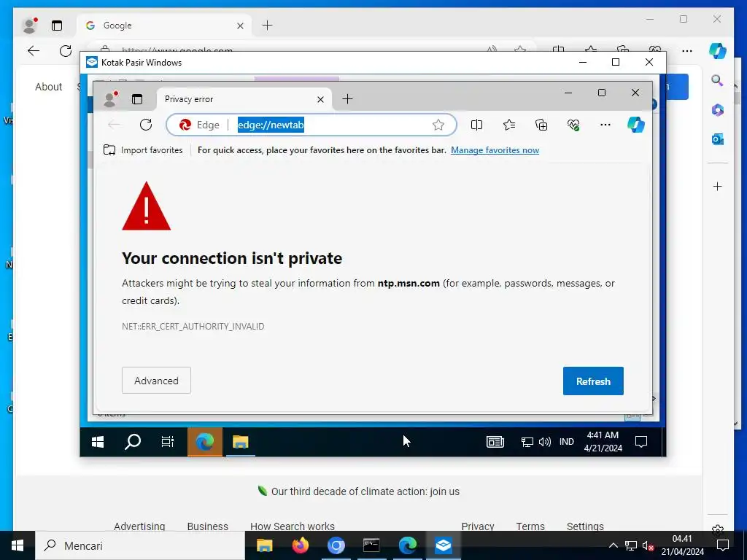747x560 pixels.
Task: Click the Refresh button on error page
Action: pyautogui.click(x=593, y=381)
